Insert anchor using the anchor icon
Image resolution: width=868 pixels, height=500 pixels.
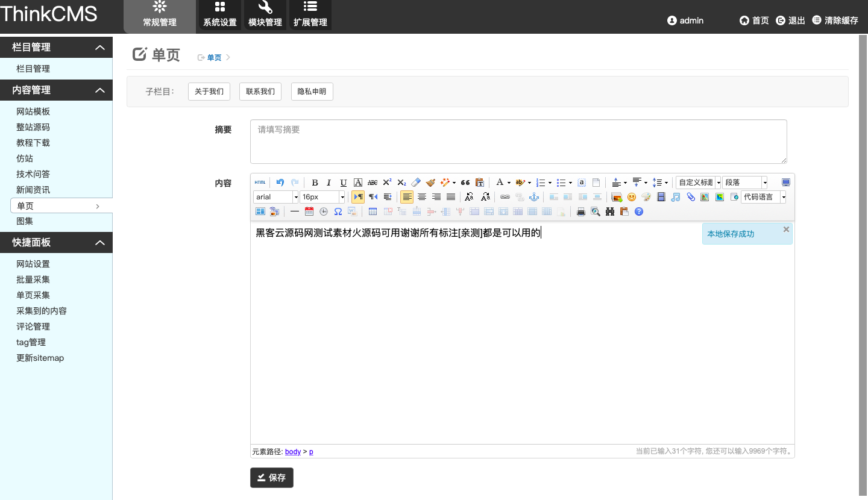coord(533,197)
